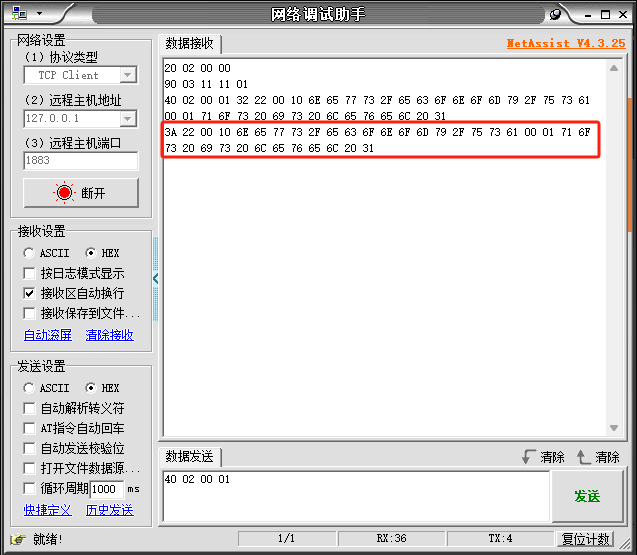Open the NetAssist V4.3.25 link
637x555 pixels.
click(x=566, y=43)
